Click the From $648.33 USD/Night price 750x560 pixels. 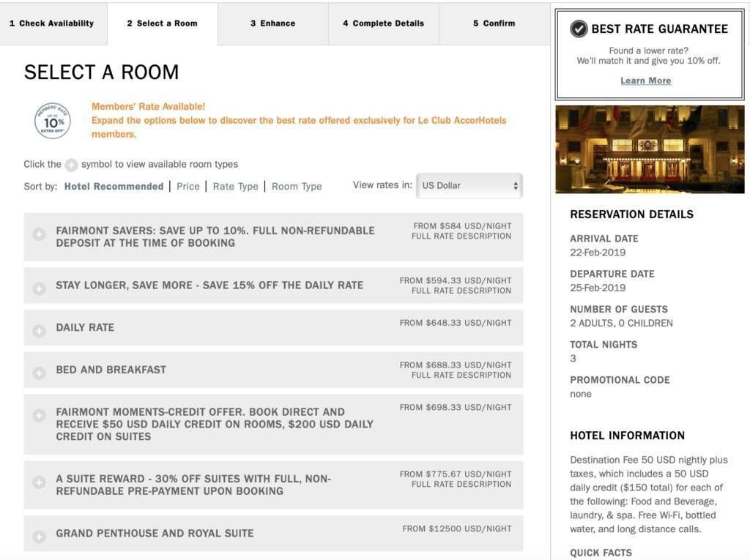(x=456, y=324)
